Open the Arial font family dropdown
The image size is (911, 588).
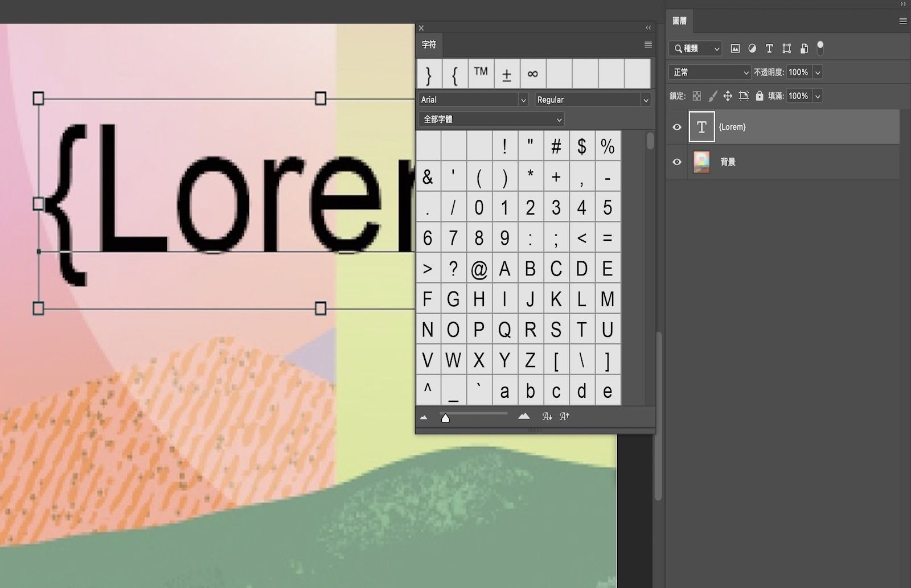tap(473, 99)
